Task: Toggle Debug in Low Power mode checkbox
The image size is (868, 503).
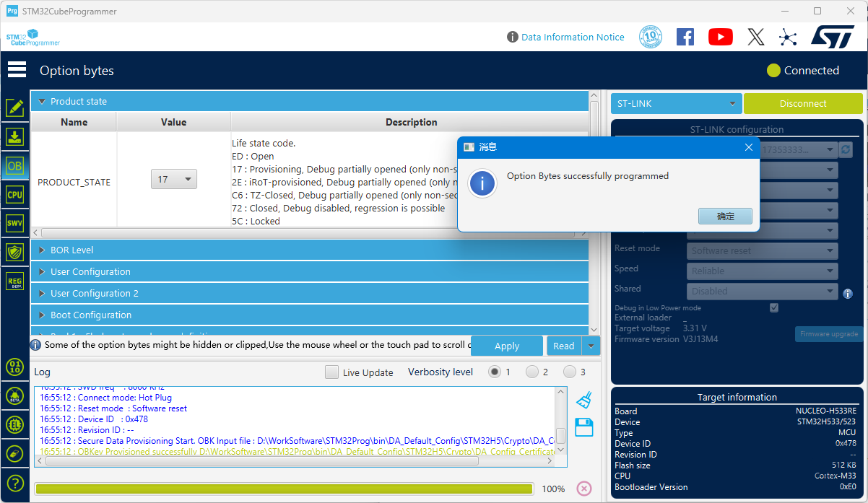Action: pos(774,307)
